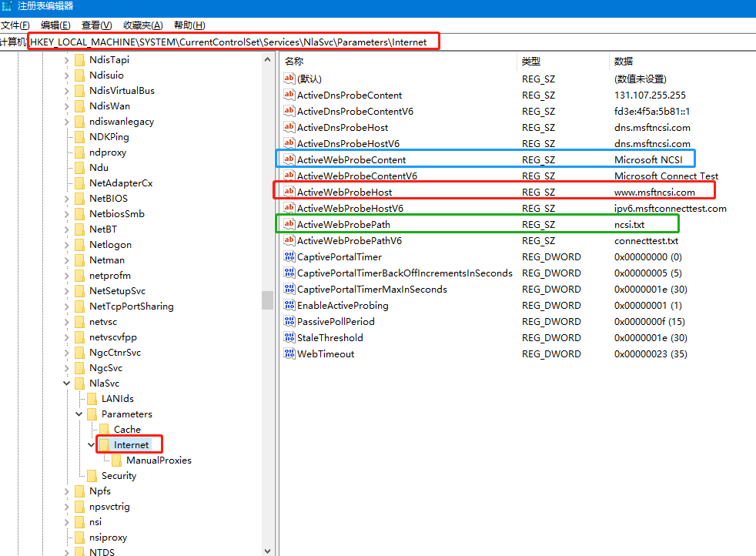Select the nsiproxy key in tree
Image resolution: width=756 pixels, height=556 pixels.
[x=108, y=538]
